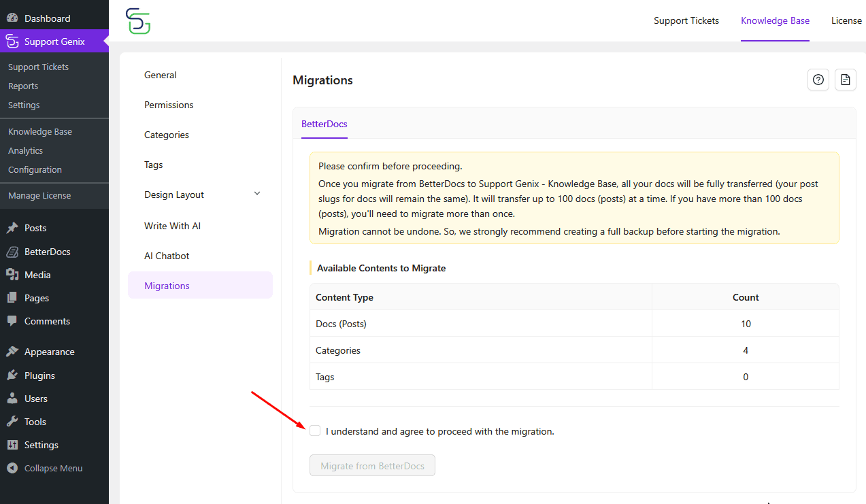The width and height of the screenshot is (866, 504).
Task: Click the Migrate from BetterDocs button
Action: 372,466
